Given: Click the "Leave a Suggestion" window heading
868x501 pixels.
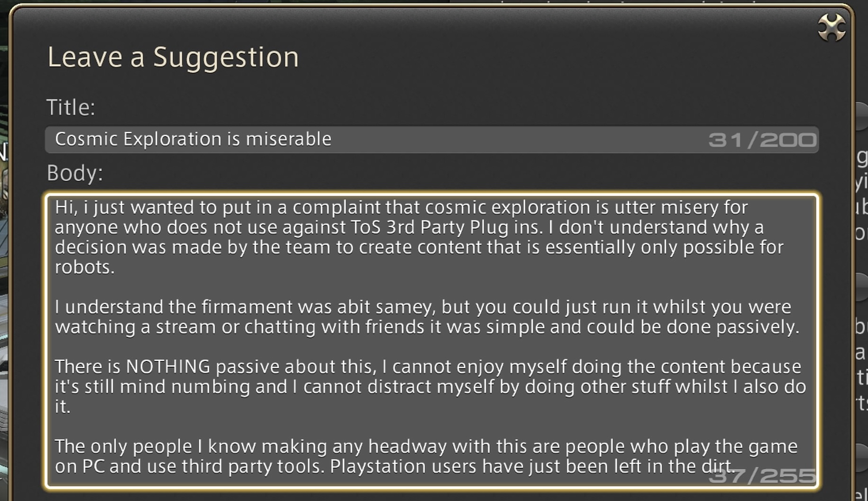Looking at the screenshot, I should (173, 57).
